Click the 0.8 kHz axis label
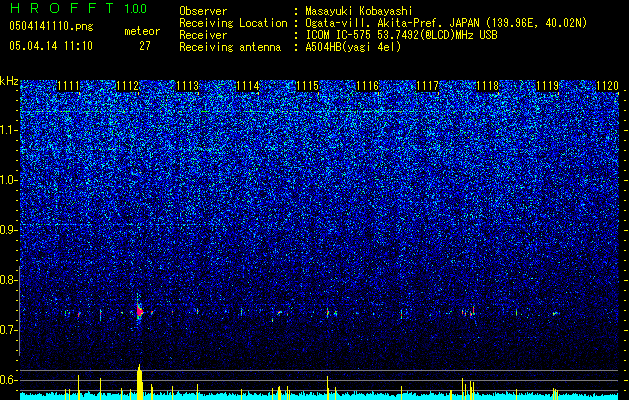 [x=9, y=280]
